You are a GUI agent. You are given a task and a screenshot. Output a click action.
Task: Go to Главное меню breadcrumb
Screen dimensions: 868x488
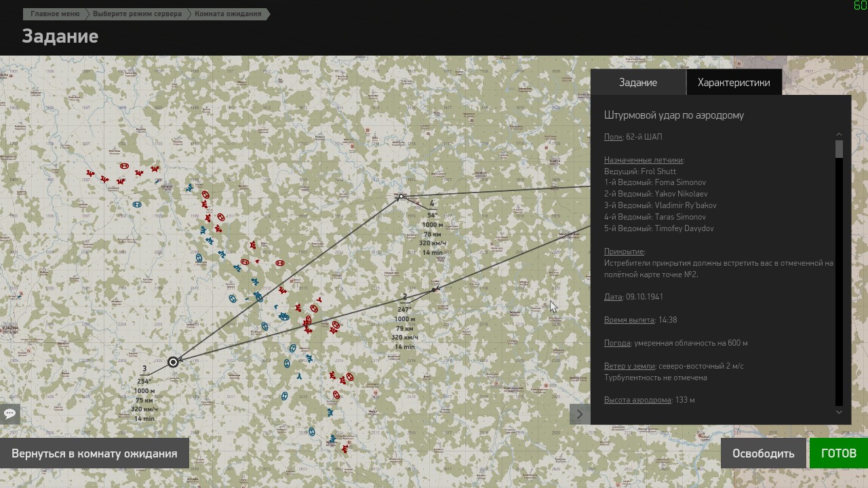tap(55, 14)
